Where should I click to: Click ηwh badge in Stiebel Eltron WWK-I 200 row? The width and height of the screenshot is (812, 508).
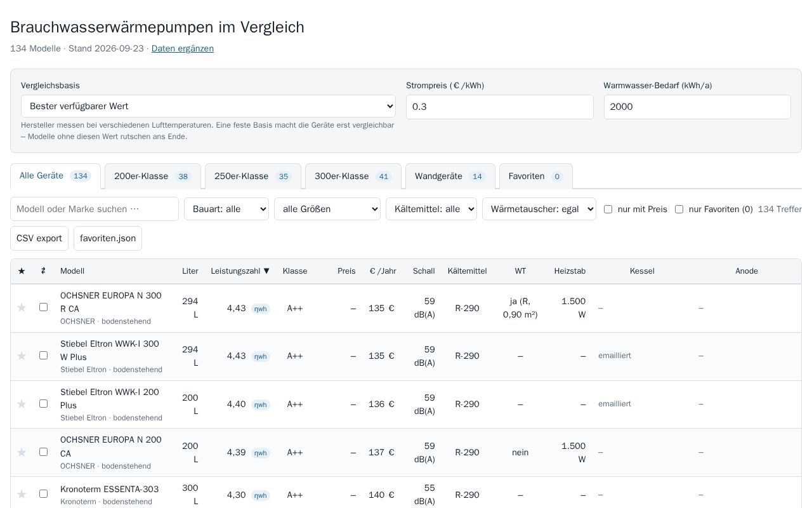pyautogui.click(x=261, y=405)
